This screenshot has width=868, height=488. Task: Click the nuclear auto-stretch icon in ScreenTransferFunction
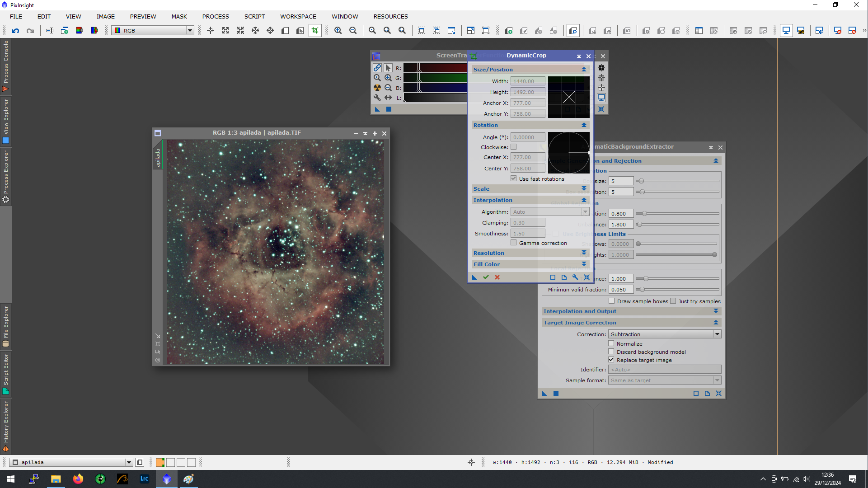click(377, 88)
